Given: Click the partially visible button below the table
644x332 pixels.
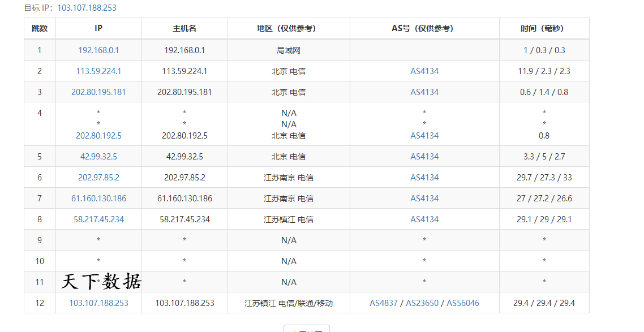Looking at the screenshot, I should pos(306,329).
